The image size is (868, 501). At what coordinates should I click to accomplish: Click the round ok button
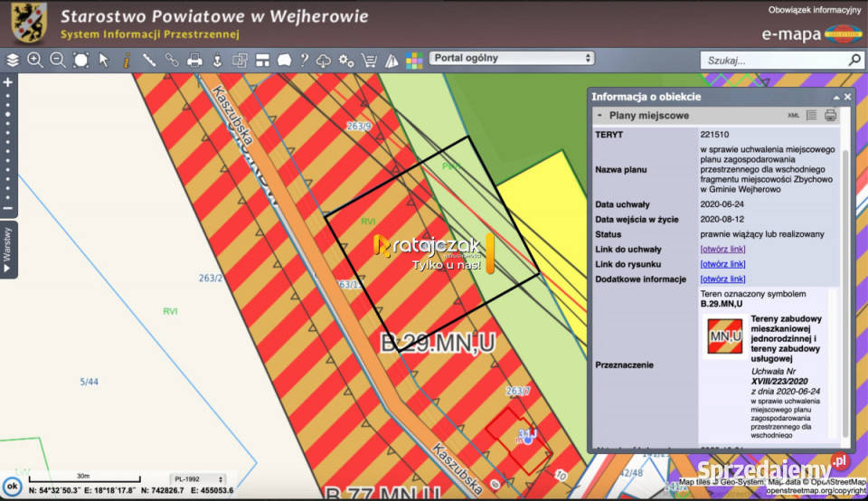(x=12, y=486)
